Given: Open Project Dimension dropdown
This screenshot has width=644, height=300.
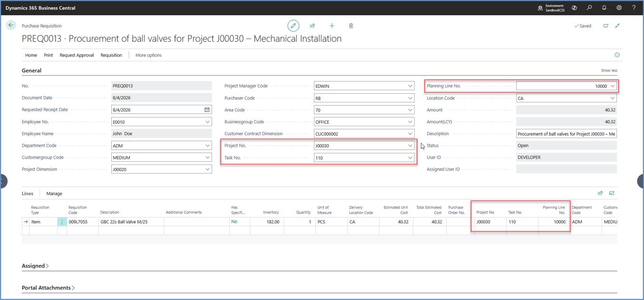Looking at the screenshot, I should click(207, 170).
